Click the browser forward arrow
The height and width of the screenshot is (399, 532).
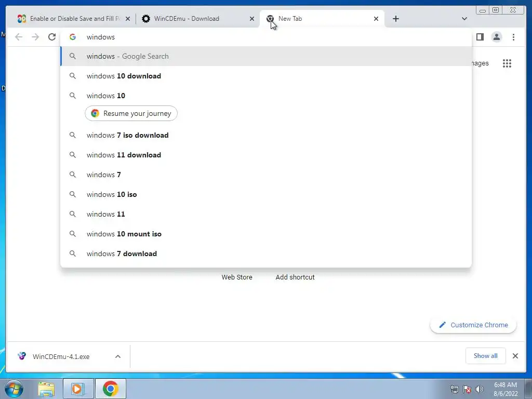(35, 37)
